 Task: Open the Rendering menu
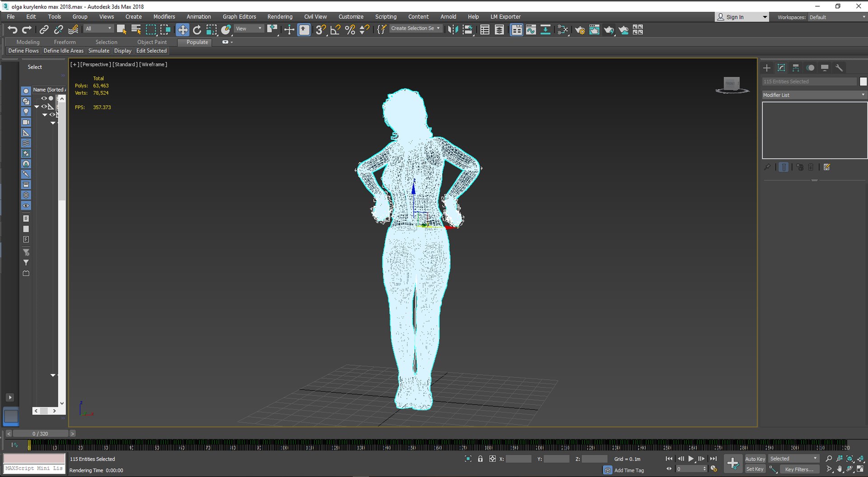click(280, 17)
